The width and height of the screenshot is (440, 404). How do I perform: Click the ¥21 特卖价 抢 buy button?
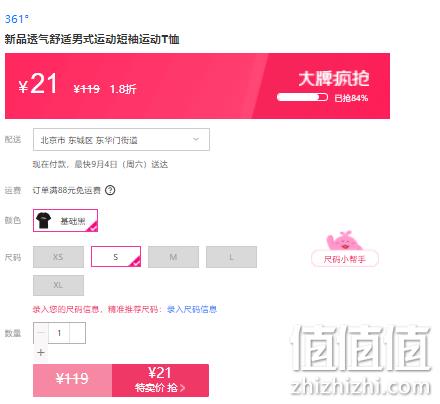(160, 380)
